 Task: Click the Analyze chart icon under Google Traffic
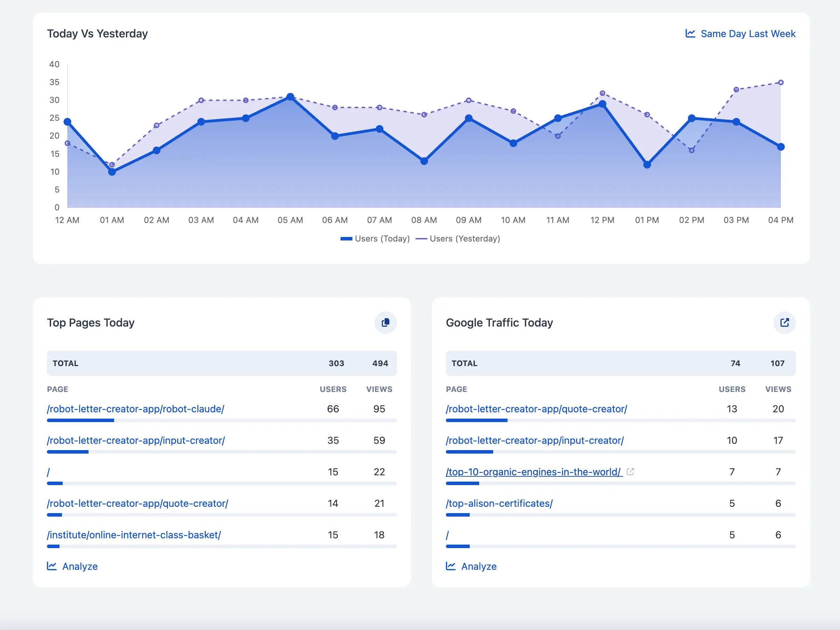(x=450, y=566)
